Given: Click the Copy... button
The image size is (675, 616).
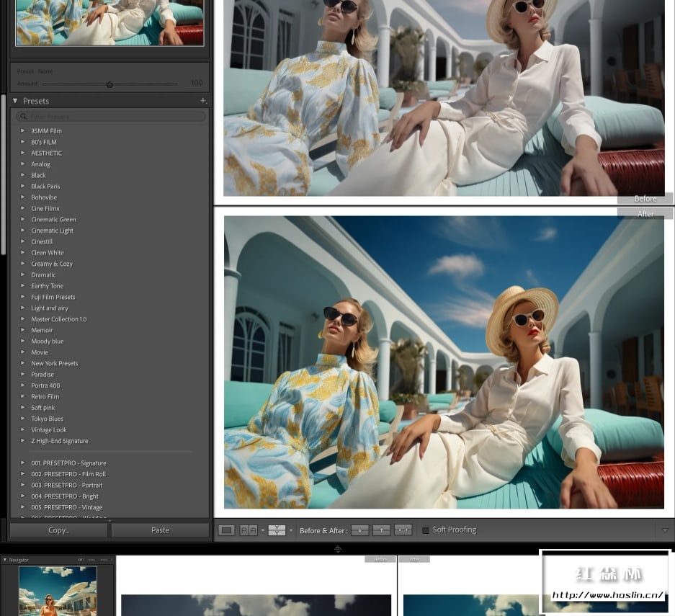Looking at the screenshot, I should tap(58, 530).
